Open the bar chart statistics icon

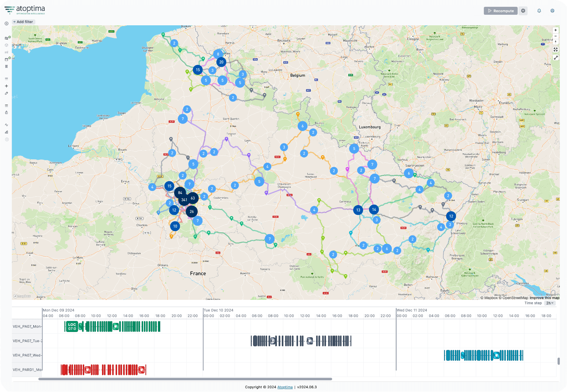[x=6, y=132]
